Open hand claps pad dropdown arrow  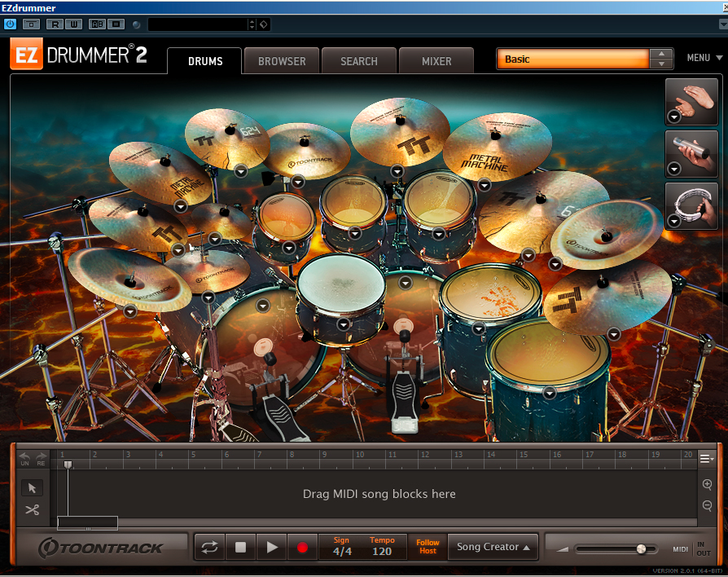coord(674,117)
